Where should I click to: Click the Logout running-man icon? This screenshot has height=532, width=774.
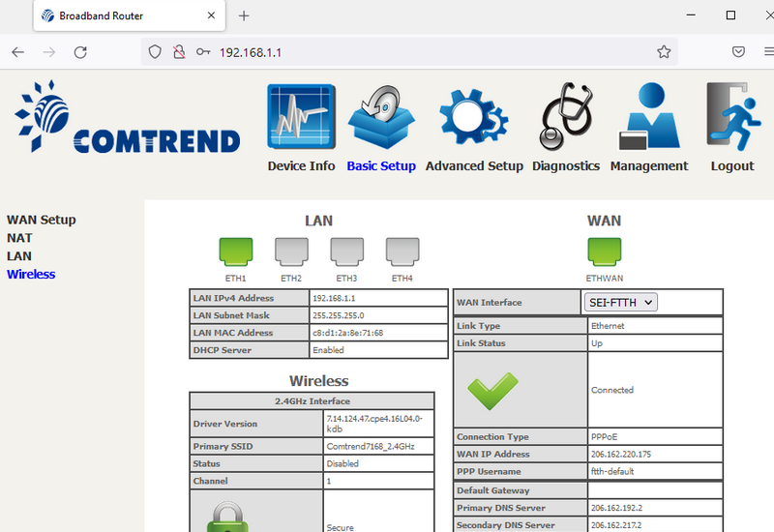point(733,116)
